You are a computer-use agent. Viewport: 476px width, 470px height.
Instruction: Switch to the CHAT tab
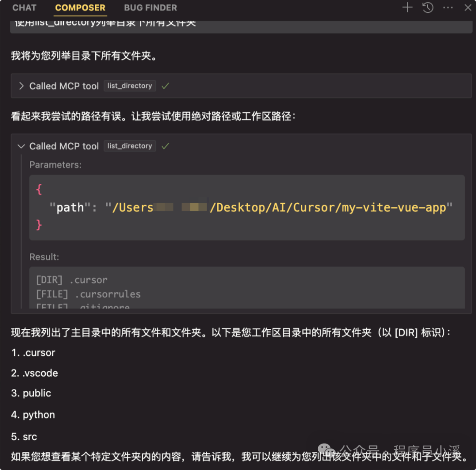point(24,8)
